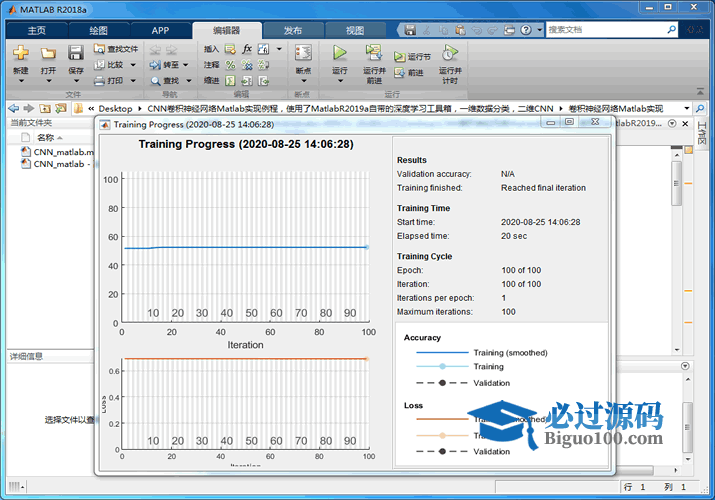
Task: Click the browse for folder icon in the address bar
Action: [61, 108]
